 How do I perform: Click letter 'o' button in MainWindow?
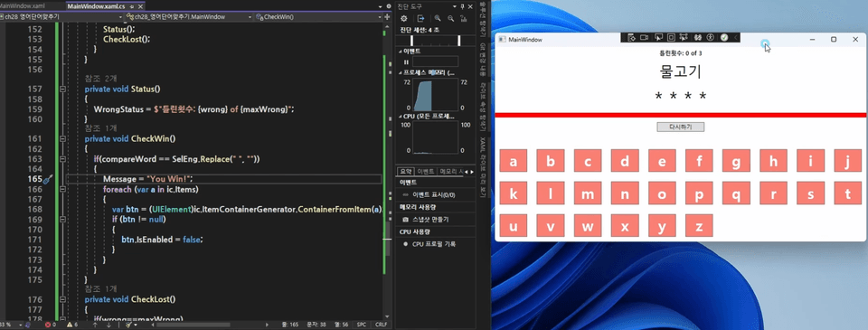[x=662, y=193]
